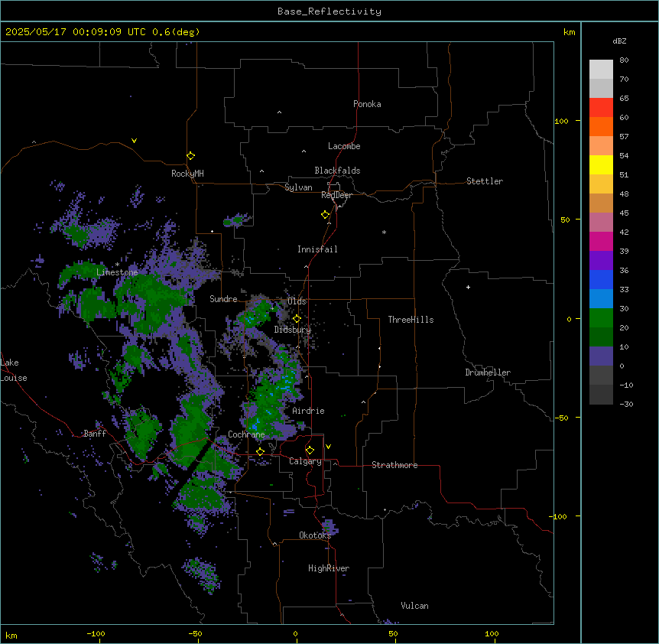Screen dimensions: 659x644
Task: Click the red 60-65 dBZ legend swatch
Action: click(x=601, y=108)
